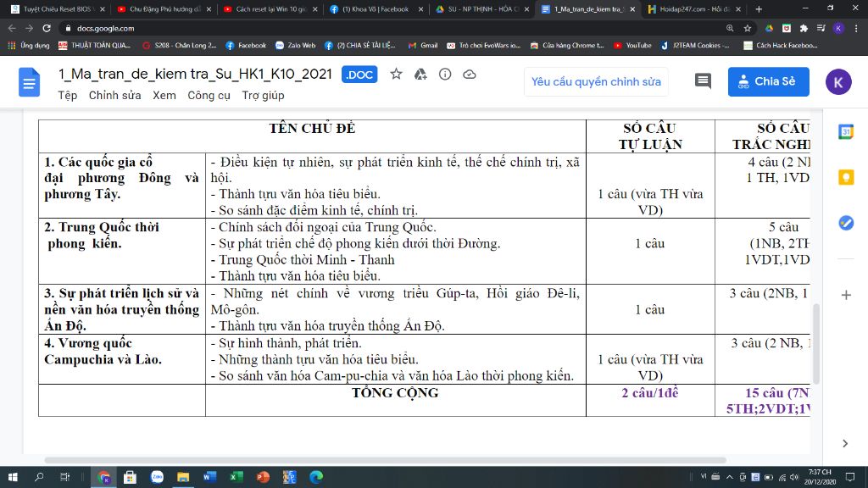Image resolution: width=868 pixels, height=488 pixels.
Task: Open the Calendar side panel icon
Action: click(x=846, y=131)
